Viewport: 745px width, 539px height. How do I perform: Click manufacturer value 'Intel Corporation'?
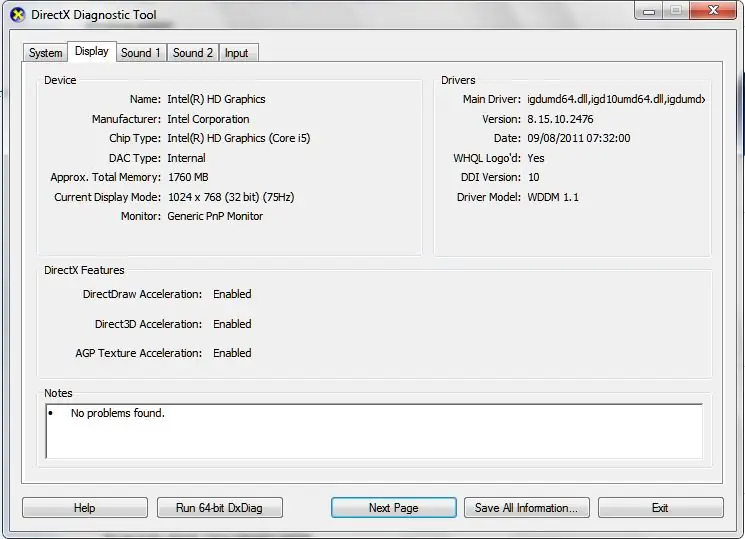point(208,119)
